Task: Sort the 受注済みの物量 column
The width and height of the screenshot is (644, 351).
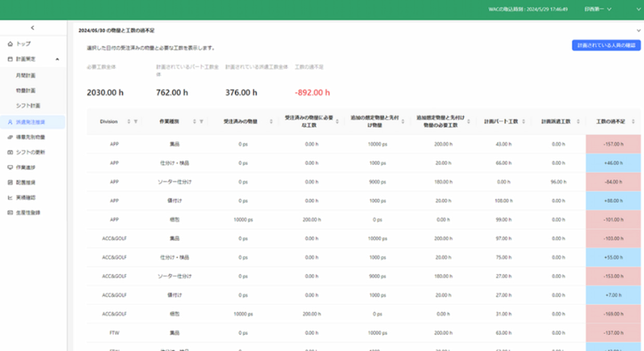Action: pos(271,122)
